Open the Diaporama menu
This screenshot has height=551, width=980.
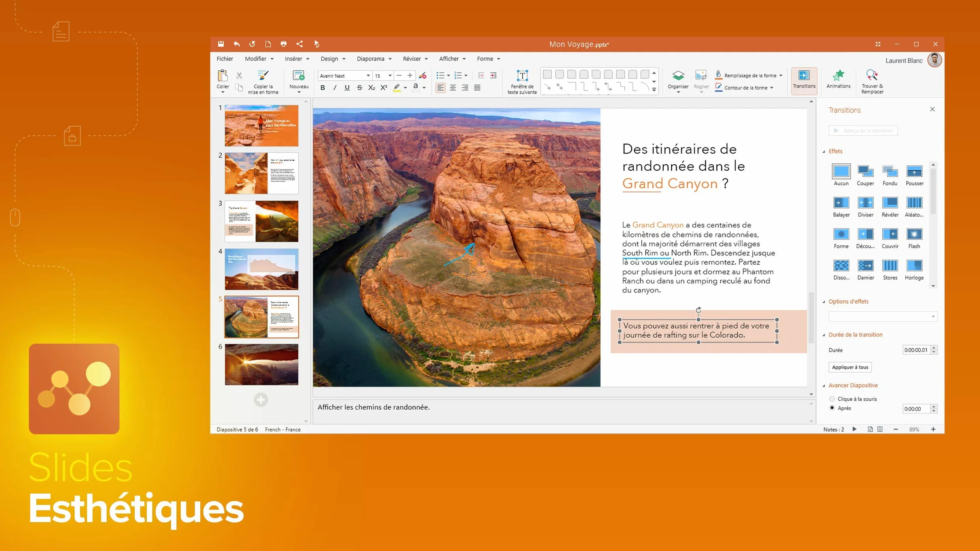(x=374, y=59)
